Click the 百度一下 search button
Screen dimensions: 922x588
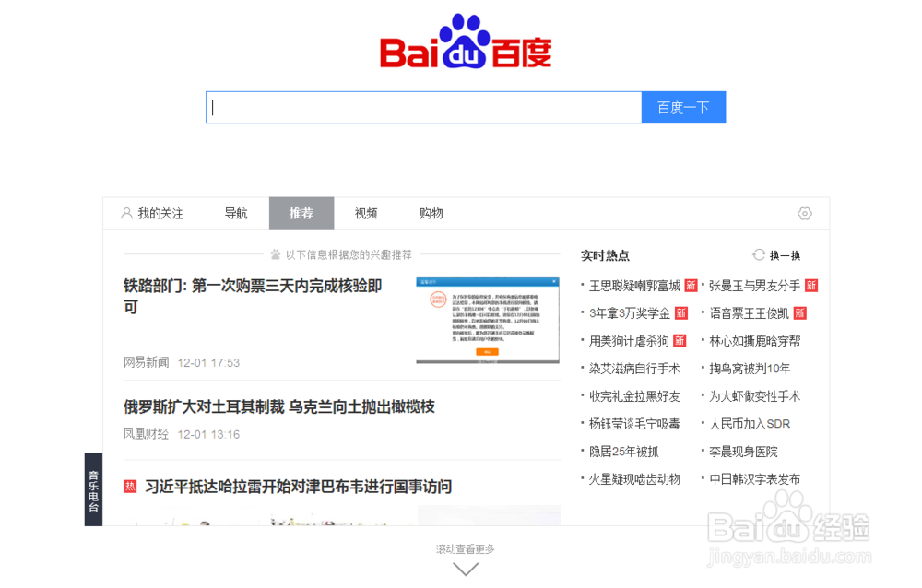pos(683,107)
